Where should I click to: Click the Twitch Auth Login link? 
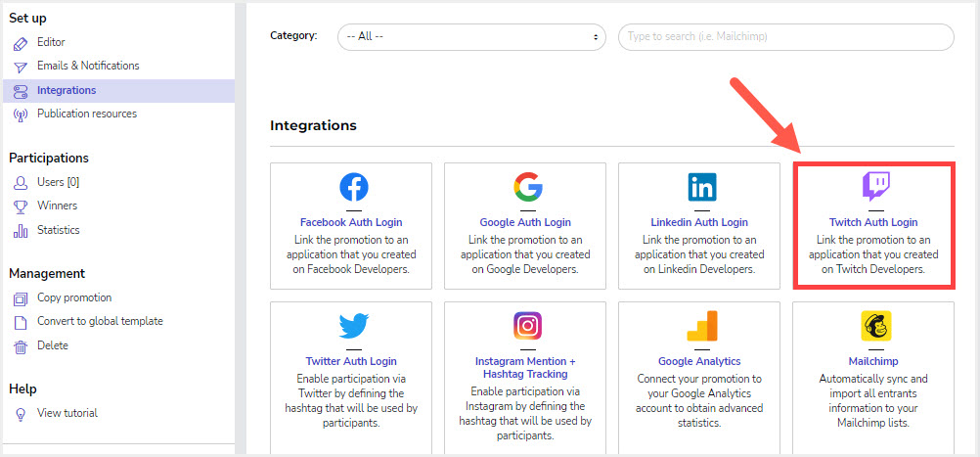873,222
